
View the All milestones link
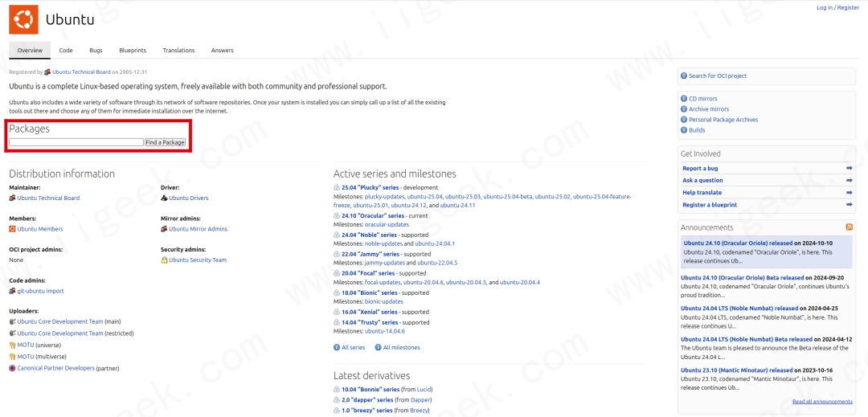(401, 348)
